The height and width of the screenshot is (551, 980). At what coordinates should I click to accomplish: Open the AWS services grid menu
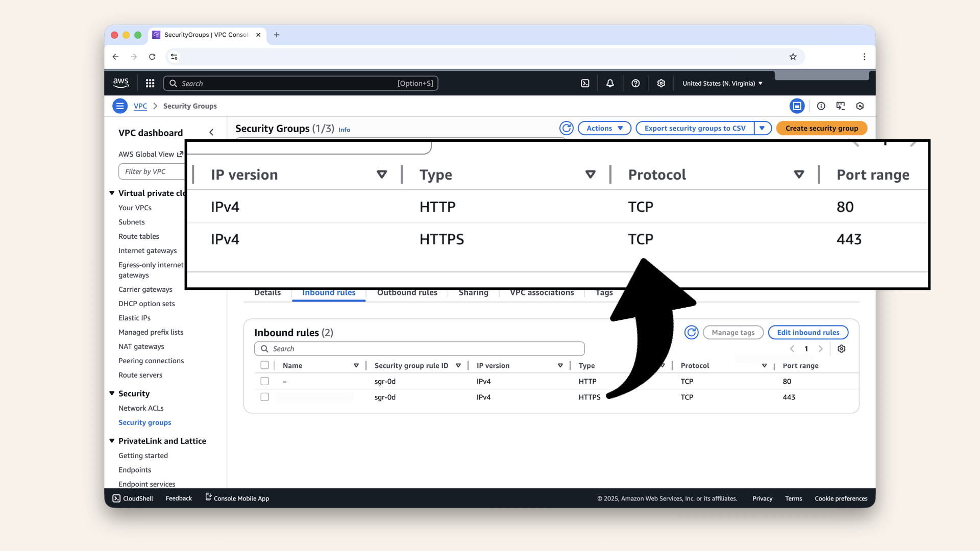point(150,83)
